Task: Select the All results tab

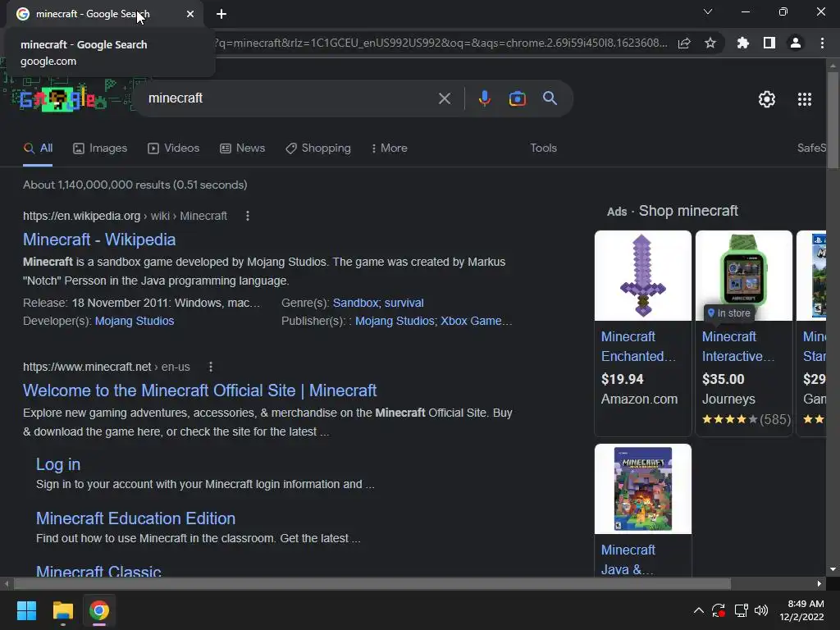Action: coord(38,148)
